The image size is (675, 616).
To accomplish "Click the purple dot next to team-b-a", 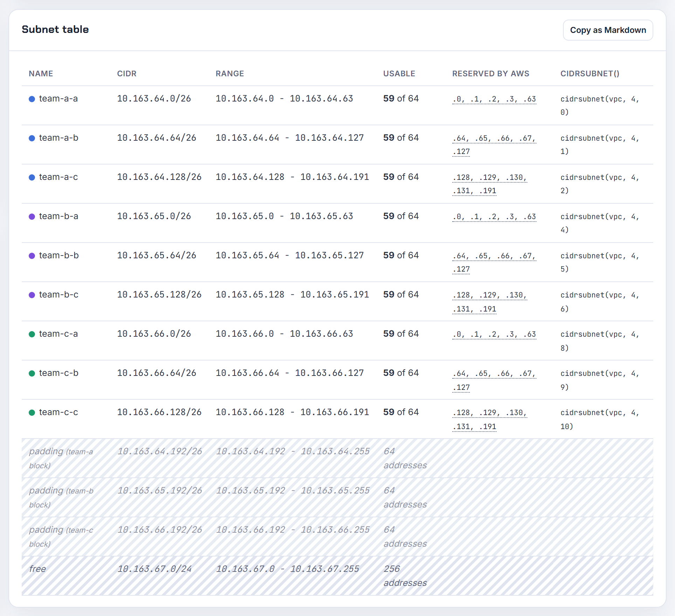I will [32, 217].
